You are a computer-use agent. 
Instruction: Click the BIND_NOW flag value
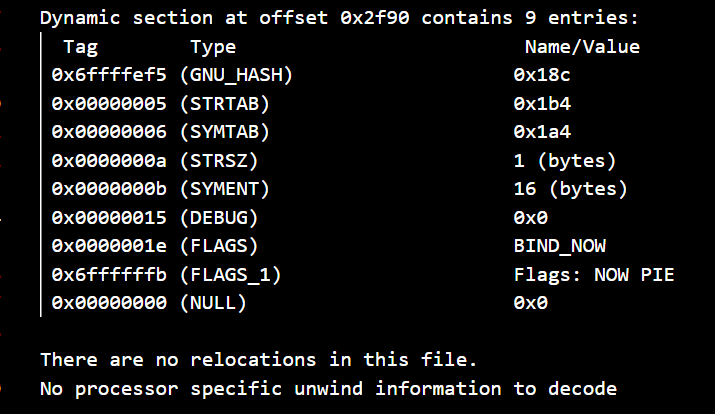(x=560, y=247)
